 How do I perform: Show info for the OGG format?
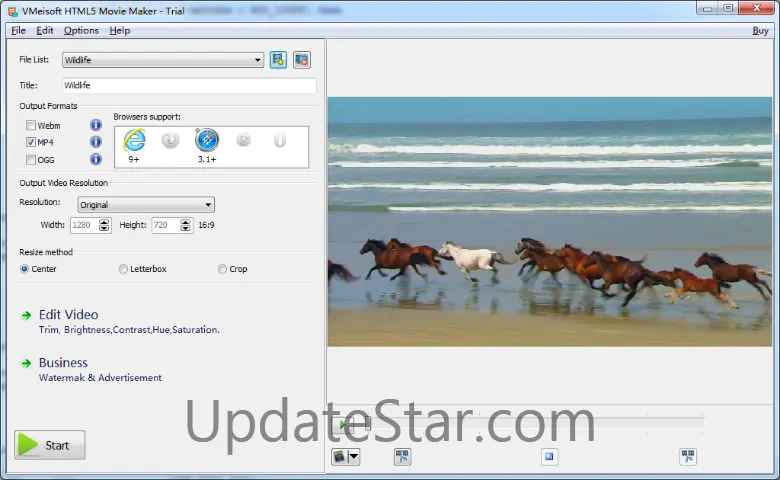click(96, 159)
